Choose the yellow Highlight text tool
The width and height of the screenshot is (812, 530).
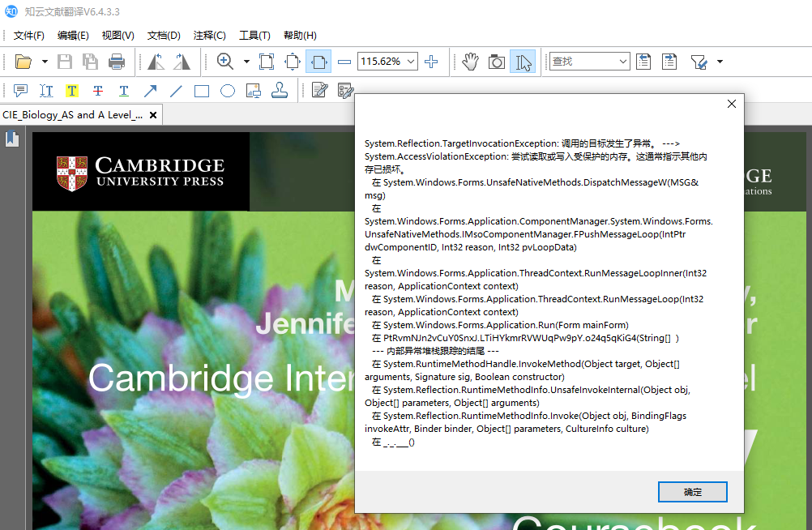click(x=72, y=91)
